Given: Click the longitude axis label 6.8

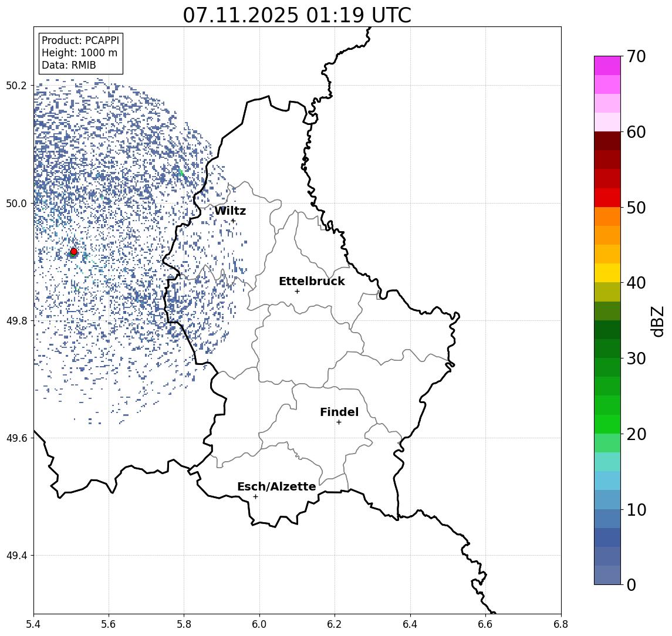Looking at the screenshot, I should (561, 624).
